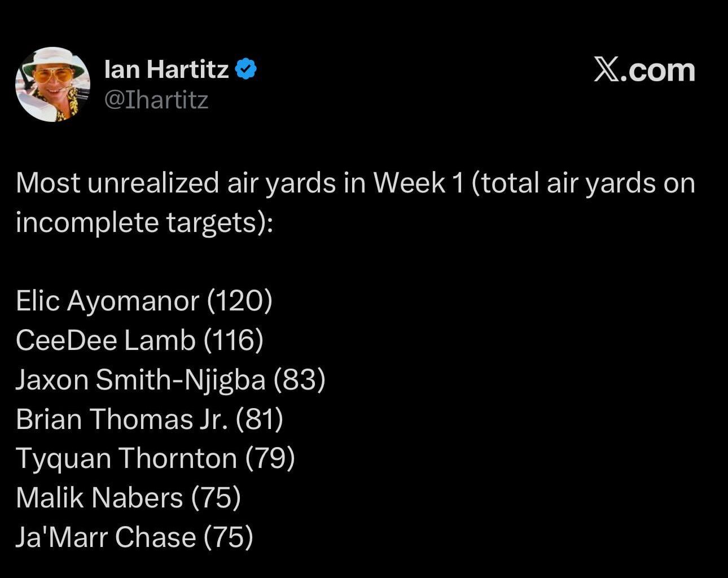The image size is (728, 578).
Task: Select the (79) air yards value
Action: pyautogui.click(x=270, y=458)
